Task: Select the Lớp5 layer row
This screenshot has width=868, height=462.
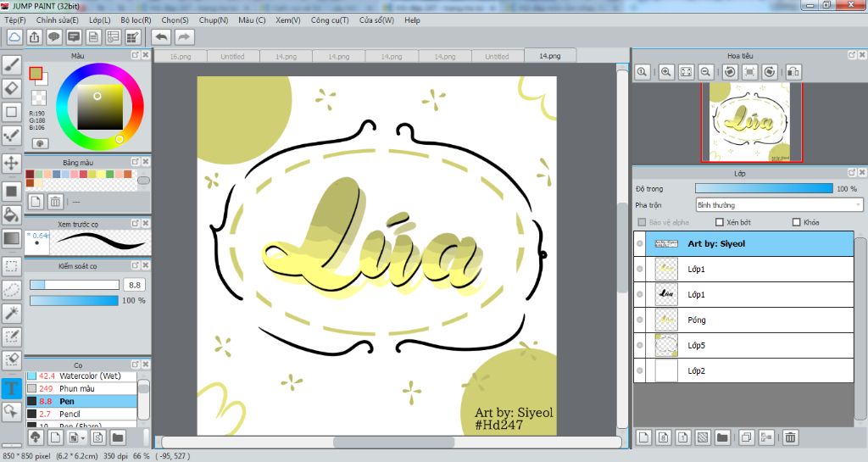Action: point(743,345)
